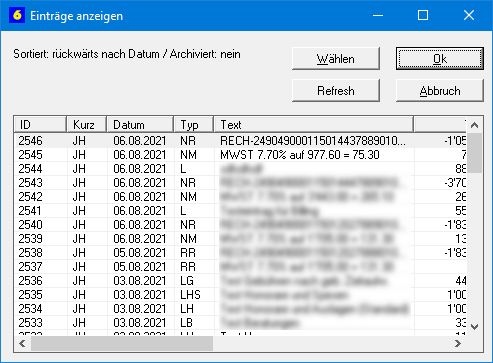Select entry ID 2544
The height and width of the screenshot is (363, 493).
click(240, 169)
